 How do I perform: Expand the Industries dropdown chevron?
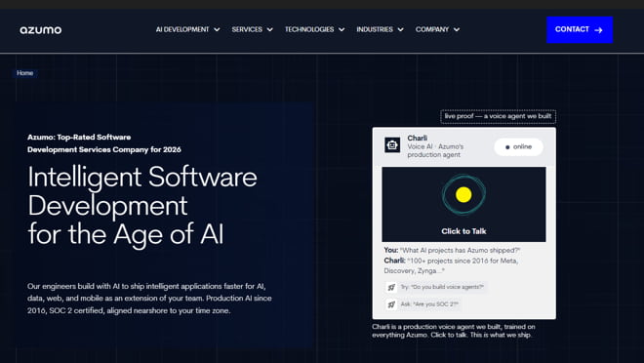(x=400, y=29)
